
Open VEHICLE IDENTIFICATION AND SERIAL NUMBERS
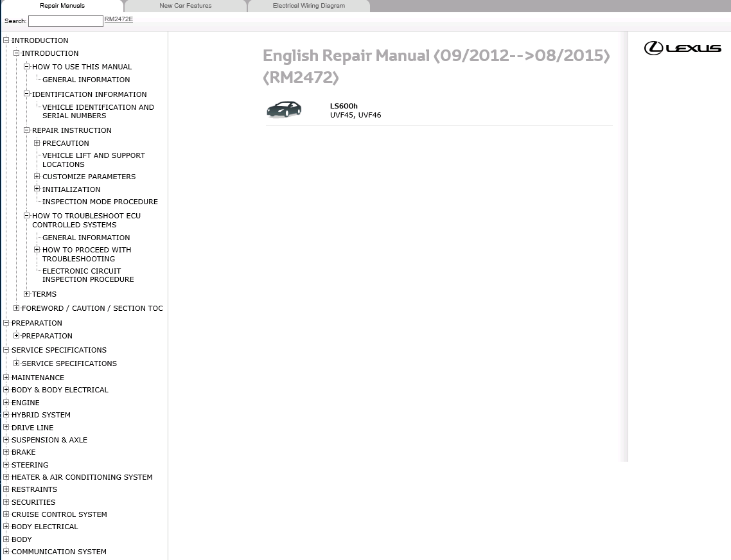pyautogui.click(x=98, y=112)
